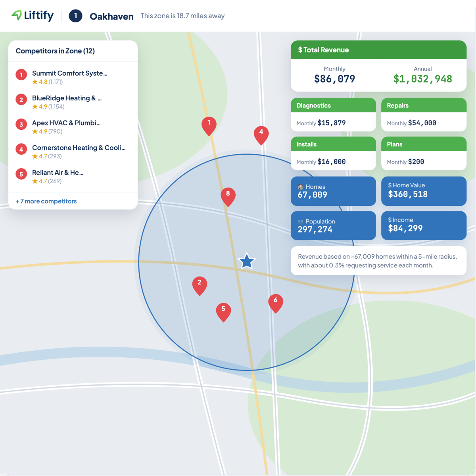Click Installs monthly value $16,000
This screenshot has height=476, width=476.
[x=332, y=162]
